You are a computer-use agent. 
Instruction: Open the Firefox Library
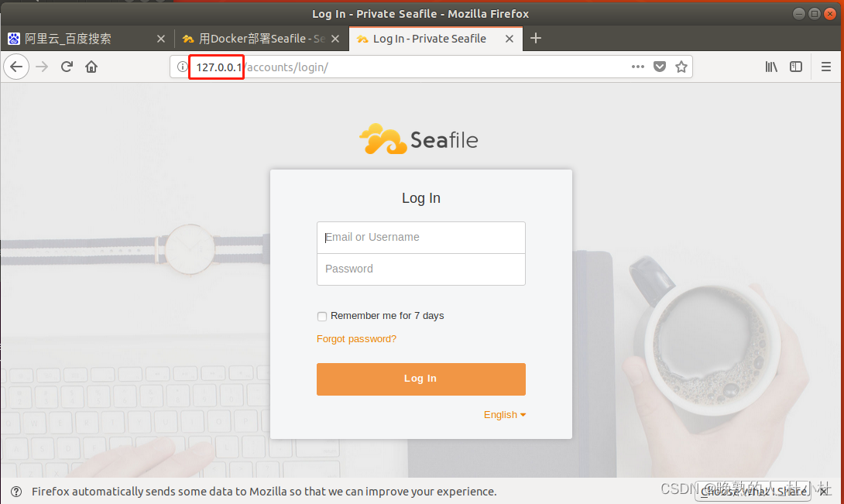[x=771, y=67]
